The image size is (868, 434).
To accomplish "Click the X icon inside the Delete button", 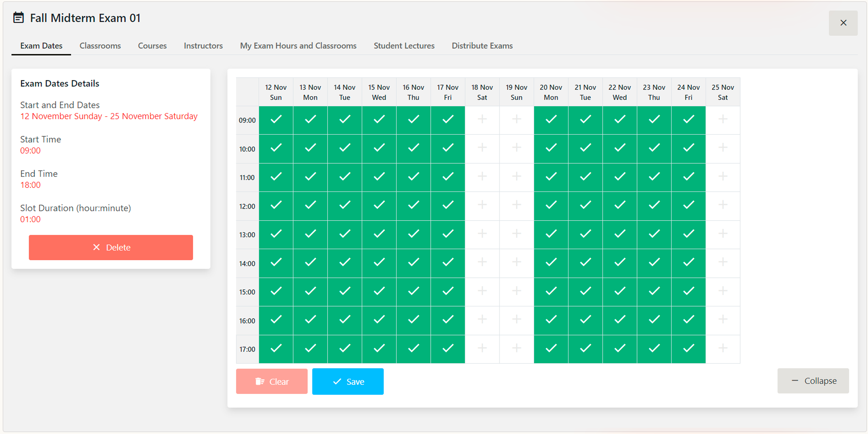I will [96, 247].
